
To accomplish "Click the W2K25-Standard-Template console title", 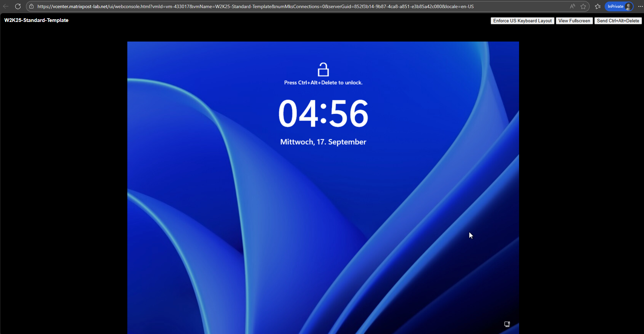I will tap(36, 20).
